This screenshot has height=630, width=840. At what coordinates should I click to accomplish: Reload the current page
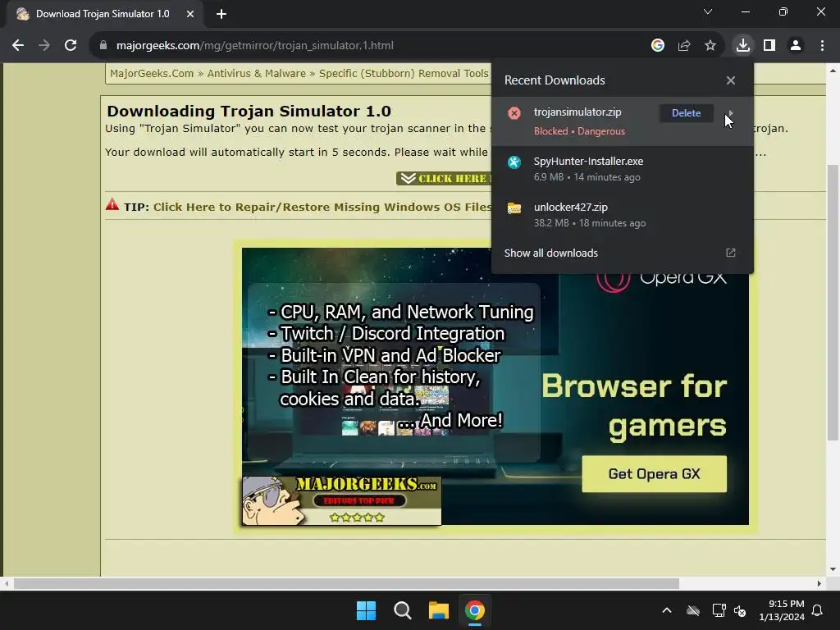pyautogui.click(x=71, y=46)
